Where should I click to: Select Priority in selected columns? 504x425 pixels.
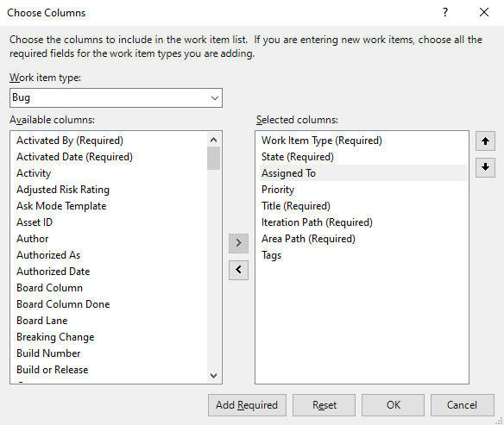[278, 190]
